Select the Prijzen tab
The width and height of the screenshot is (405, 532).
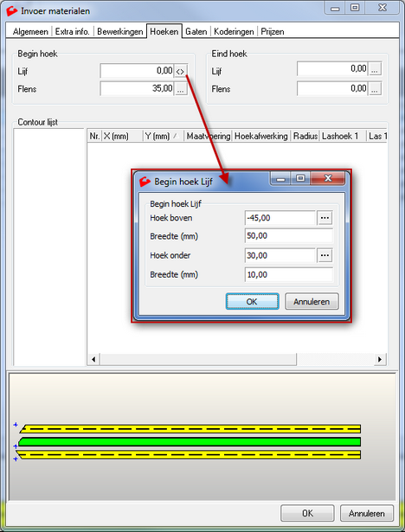tap(273, 32)
